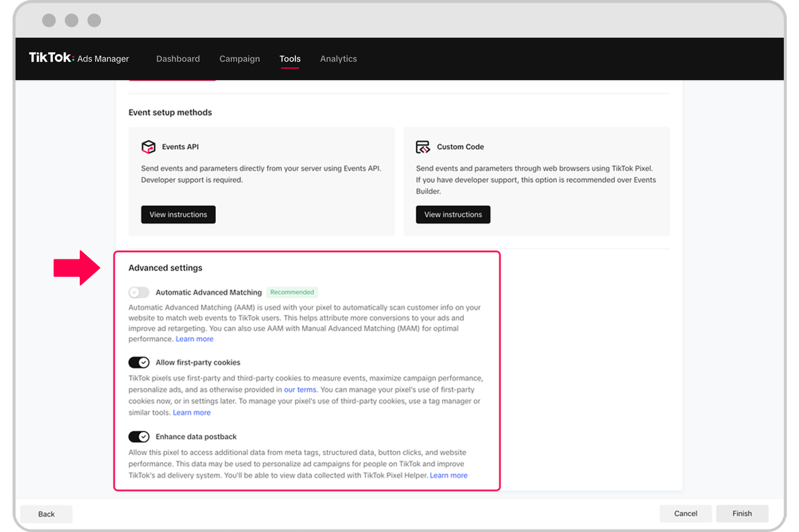Screen dimensions: 799x532
Task: Open Learn more link under Enhance data postback
Action: [x=449, y=475]
